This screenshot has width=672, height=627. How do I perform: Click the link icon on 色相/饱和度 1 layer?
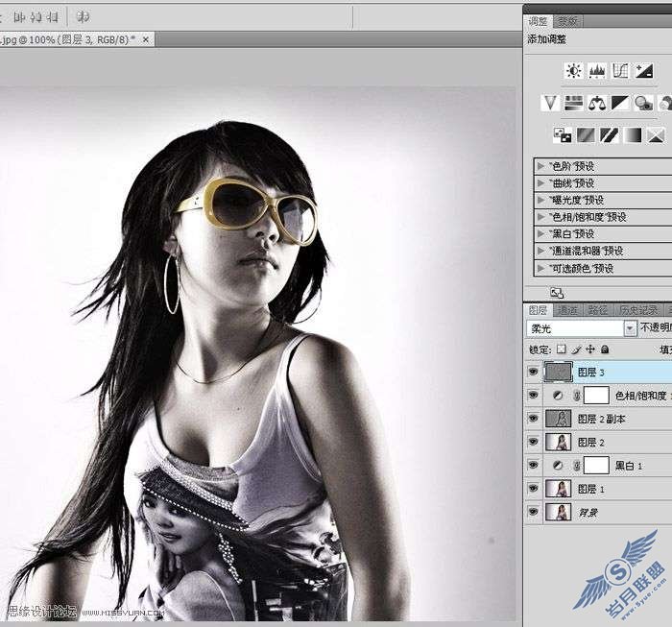coord(577,396)
